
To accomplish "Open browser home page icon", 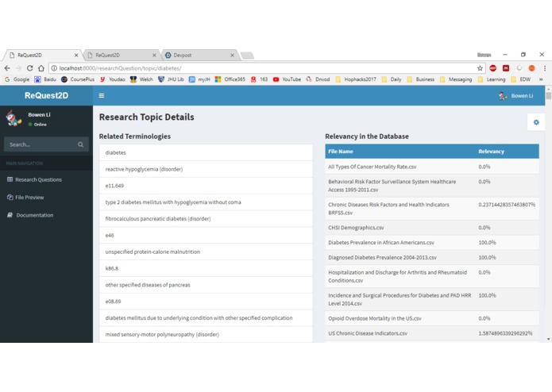I will pos(41,68).
